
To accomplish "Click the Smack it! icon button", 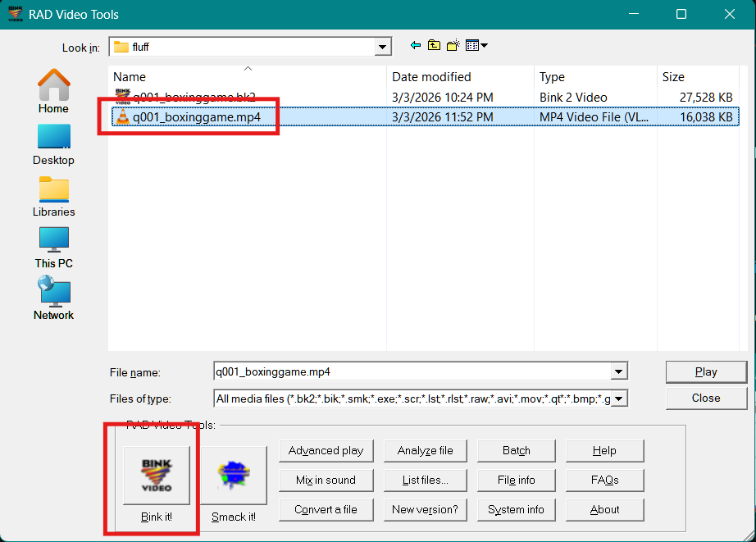I will pos(234,475).
